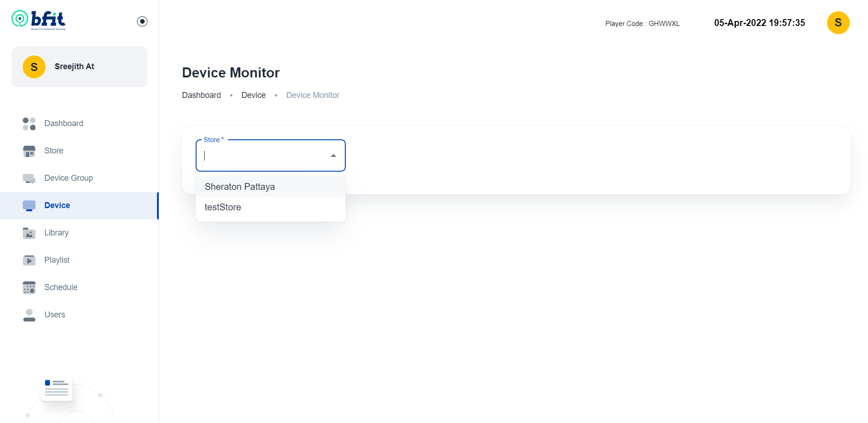
Task: Select testStore from store list
Action: pos(271,207)
